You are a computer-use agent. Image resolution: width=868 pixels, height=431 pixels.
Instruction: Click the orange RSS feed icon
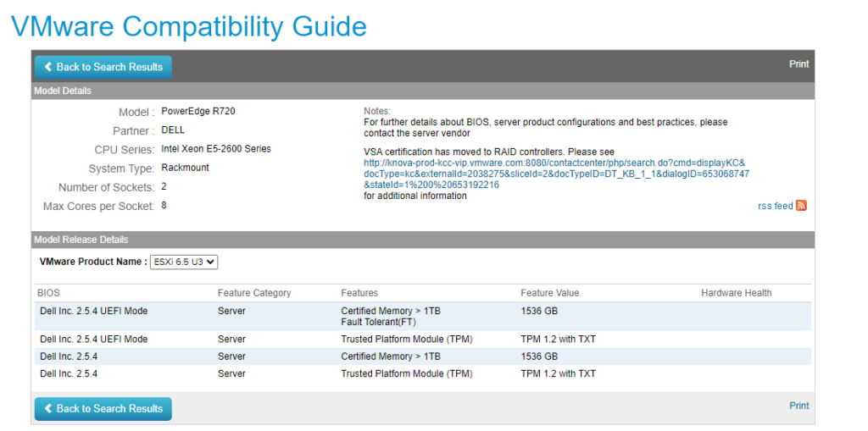click(801, 206)
